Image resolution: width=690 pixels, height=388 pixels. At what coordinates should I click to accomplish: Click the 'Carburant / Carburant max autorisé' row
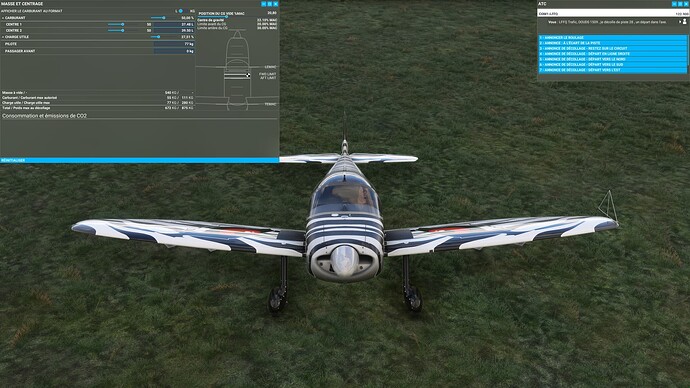[x=97, y=98]
